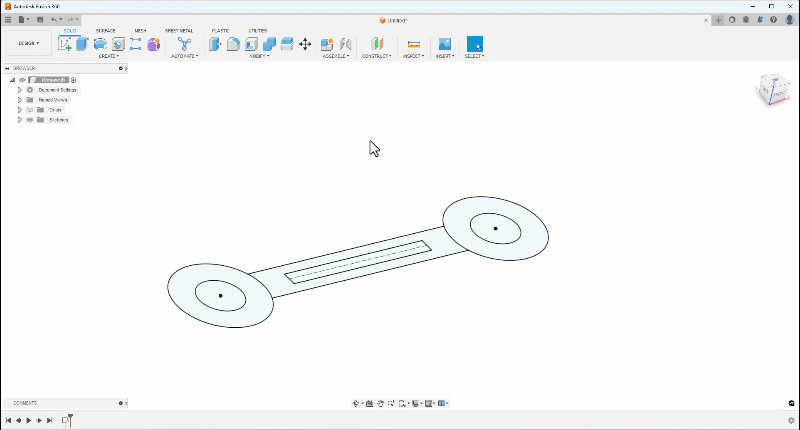Expand the Named Views folder
800x430 pixels.
[x=19, y=100]
